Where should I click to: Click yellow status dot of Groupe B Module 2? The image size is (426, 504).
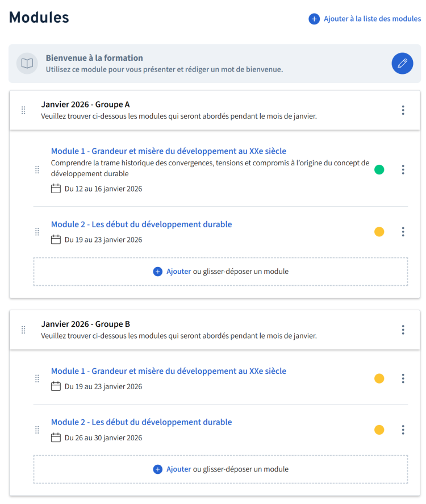[379, 430]
